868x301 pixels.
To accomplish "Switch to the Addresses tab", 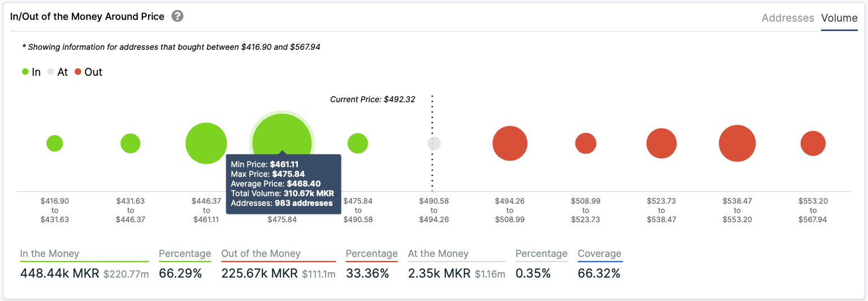I will 787,18.
